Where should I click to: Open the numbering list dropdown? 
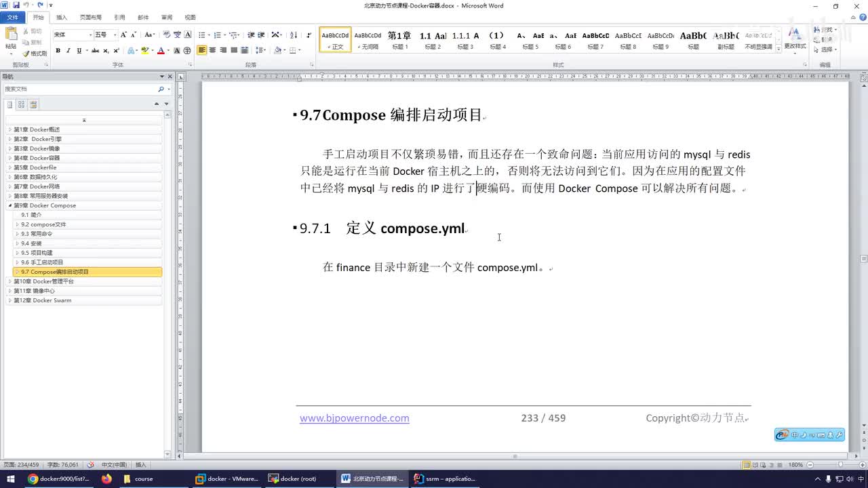(225, 35)
